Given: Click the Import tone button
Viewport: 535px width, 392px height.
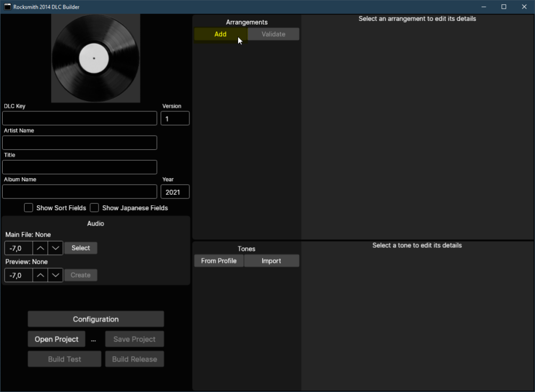Looking at the screenshot, I should 271,261.
